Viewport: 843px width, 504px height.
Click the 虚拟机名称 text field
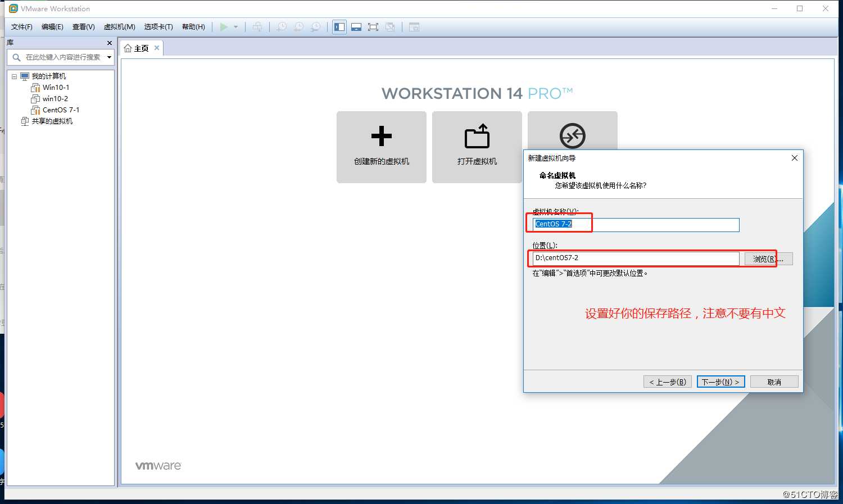click(636, 225)
